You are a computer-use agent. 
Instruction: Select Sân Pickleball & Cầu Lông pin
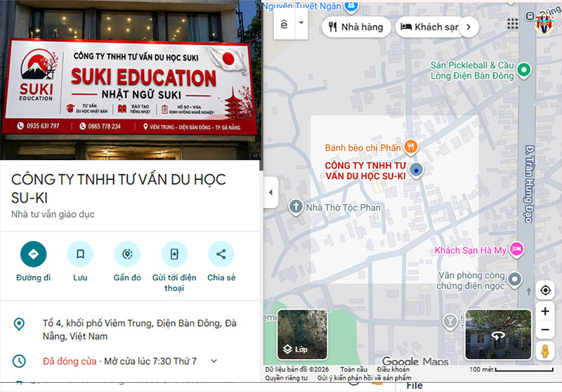(523, 70)
